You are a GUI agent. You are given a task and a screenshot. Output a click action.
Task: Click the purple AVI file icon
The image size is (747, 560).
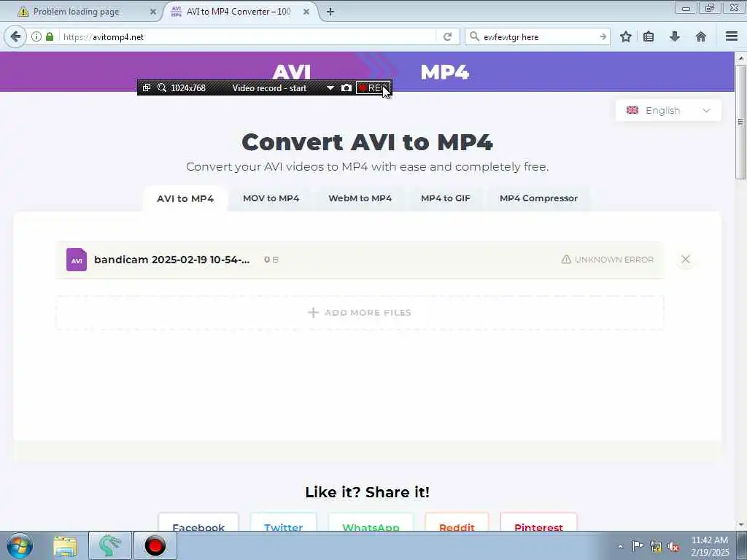click(x=76, y=260)
